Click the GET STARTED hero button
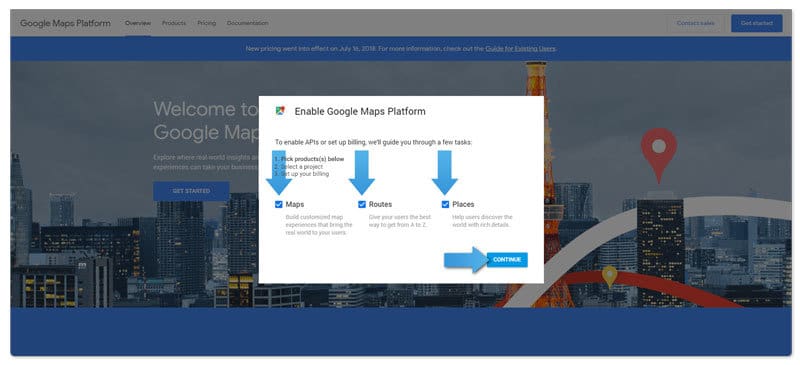 (x=191, y=191)
